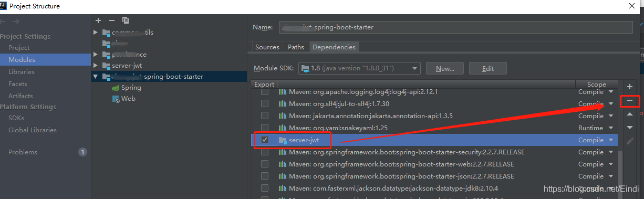Add a new module with plus icon
This screenshot has width=644, height=199.
click(x=98, y=20)
